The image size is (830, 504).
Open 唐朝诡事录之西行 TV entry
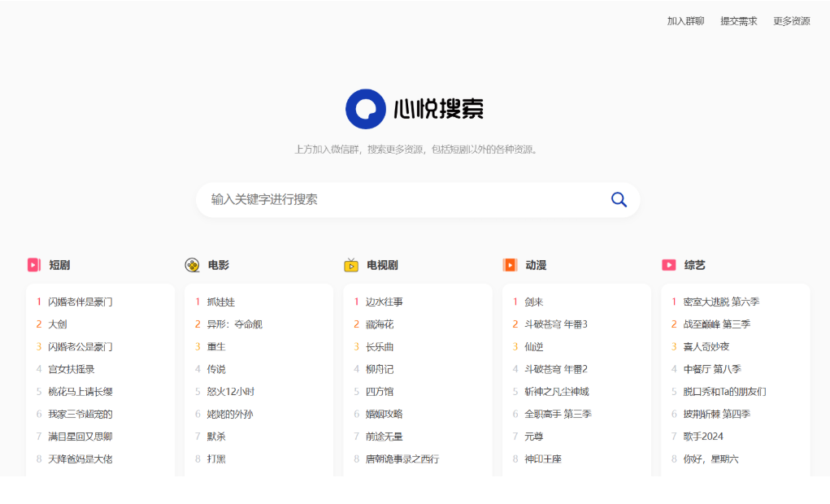(402, 459)
